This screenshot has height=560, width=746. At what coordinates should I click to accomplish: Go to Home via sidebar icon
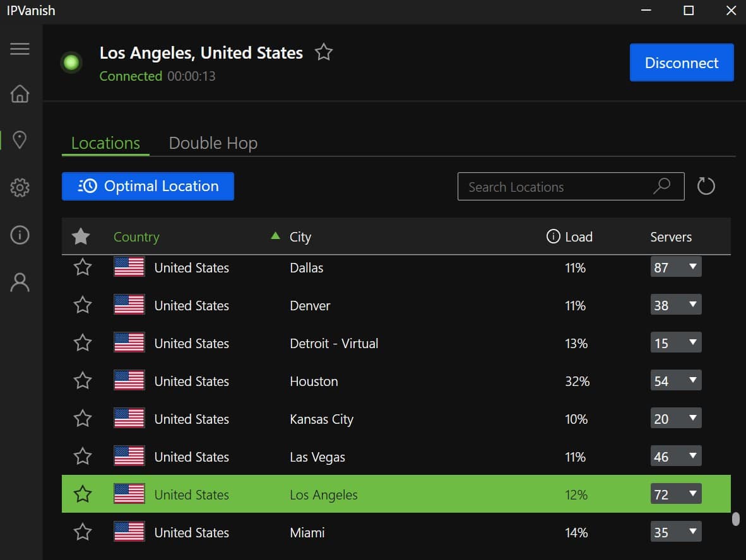point(20,94)
